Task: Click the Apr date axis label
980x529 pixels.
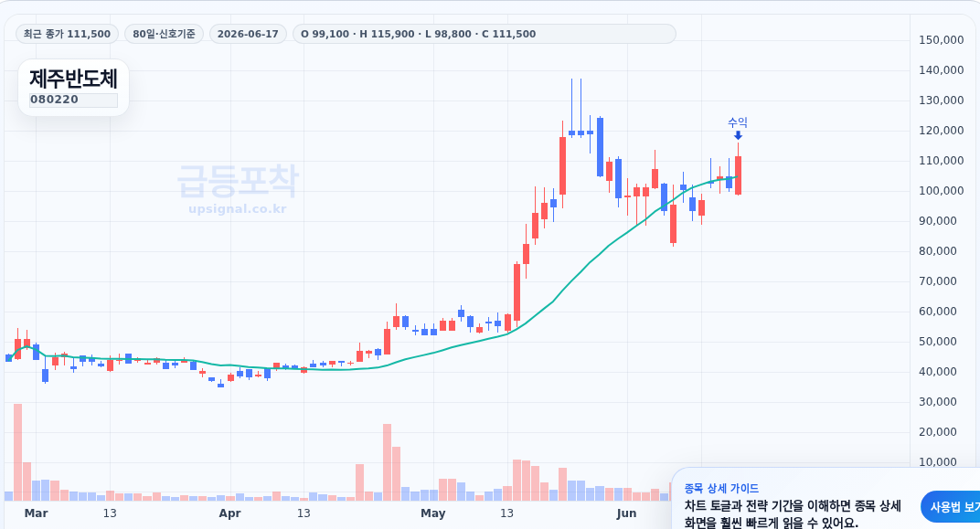Action: [x=230, y=513]
